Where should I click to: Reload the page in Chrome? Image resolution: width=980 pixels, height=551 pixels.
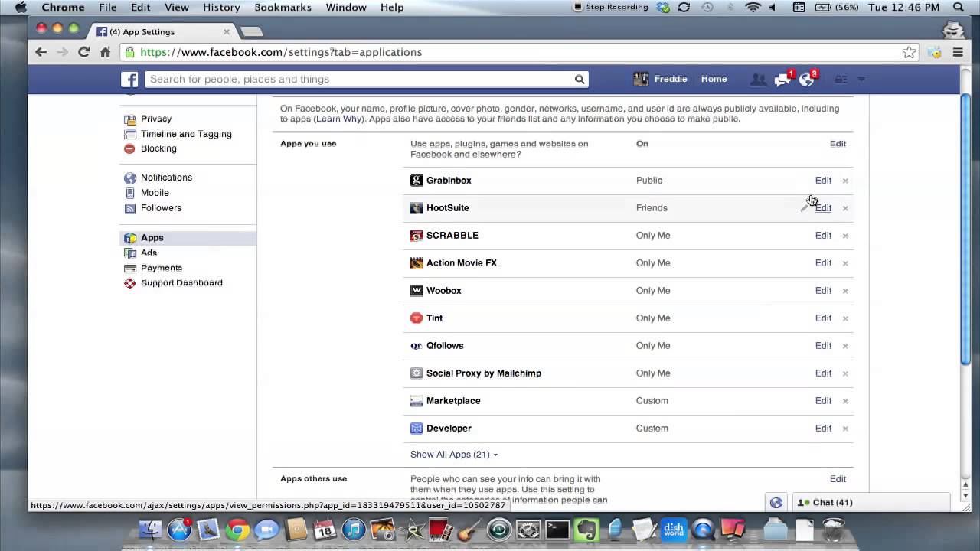pos(83,52)
